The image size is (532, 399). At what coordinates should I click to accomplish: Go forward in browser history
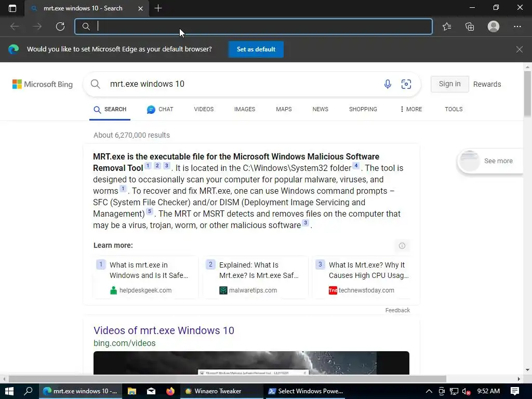37,26
